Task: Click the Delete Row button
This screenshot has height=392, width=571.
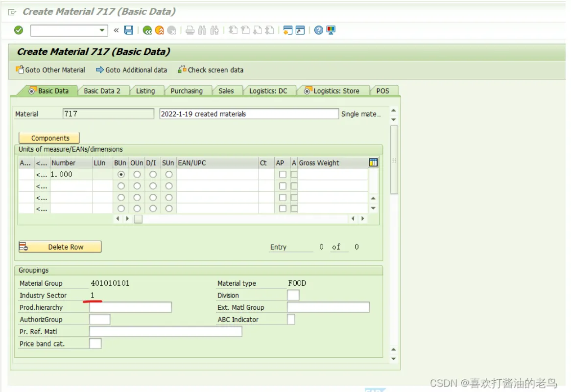Action: click(60, 247)
